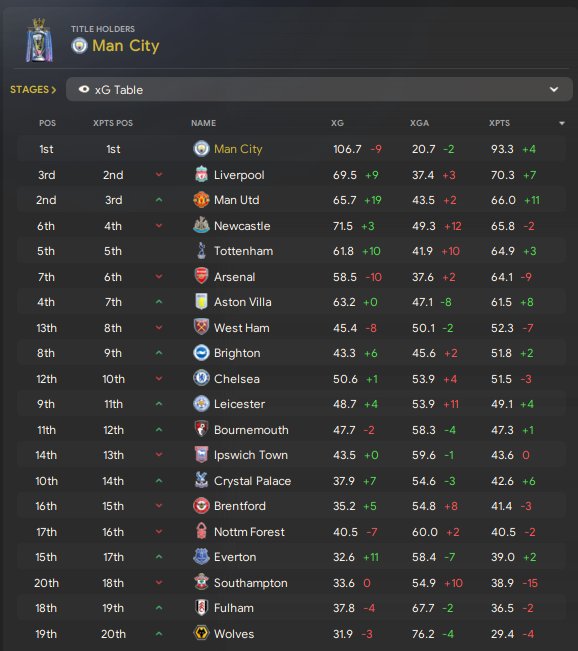The height and width of the screenshot is (651, 578).
Task: Open the xG Table view dropdown
Action: coord(319,89)
